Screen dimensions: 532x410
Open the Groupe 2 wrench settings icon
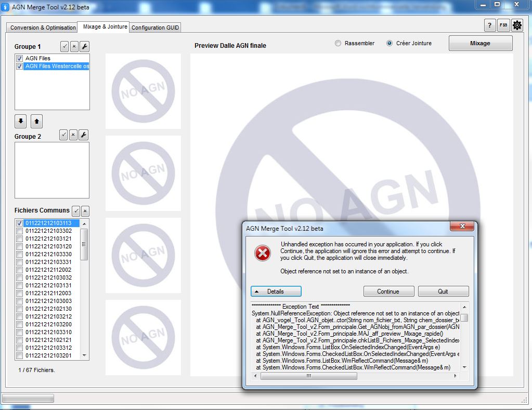pos(83,135)
